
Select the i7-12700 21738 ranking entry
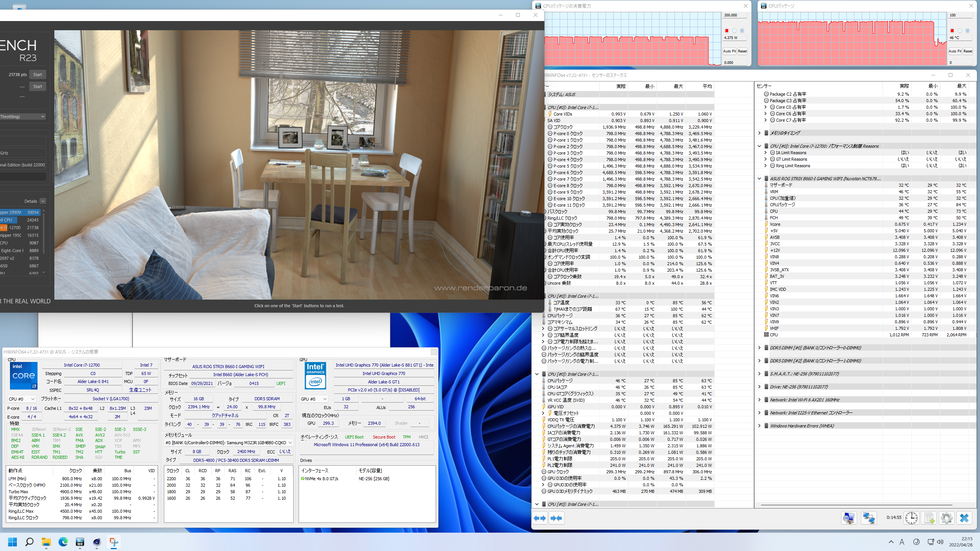point(20,228)
